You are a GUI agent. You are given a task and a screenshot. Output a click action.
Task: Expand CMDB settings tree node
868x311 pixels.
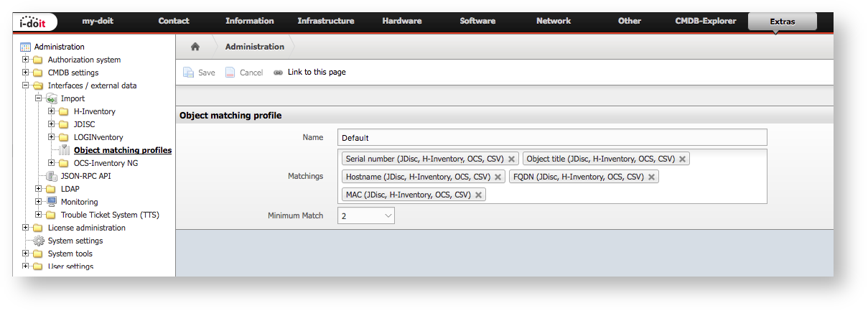(26, 73)
